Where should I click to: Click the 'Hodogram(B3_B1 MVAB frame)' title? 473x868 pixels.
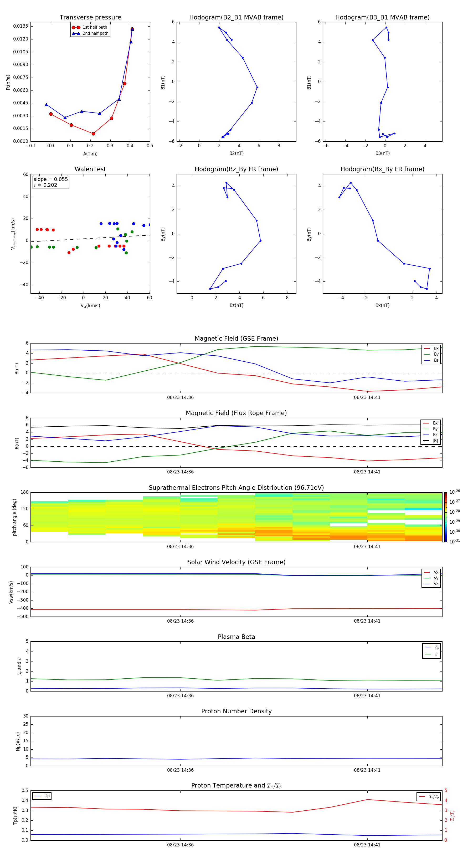coord(382,18)
